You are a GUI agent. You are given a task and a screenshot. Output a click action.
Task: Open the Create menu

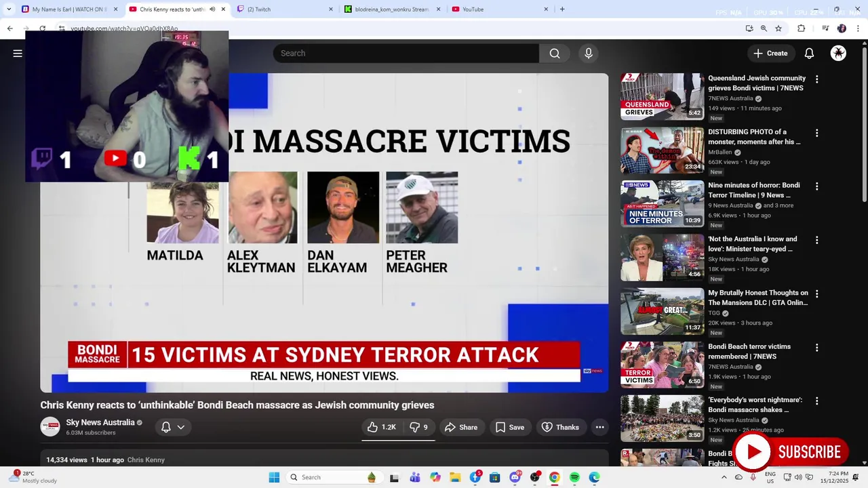pyautogui.click(x=770, y=54)
